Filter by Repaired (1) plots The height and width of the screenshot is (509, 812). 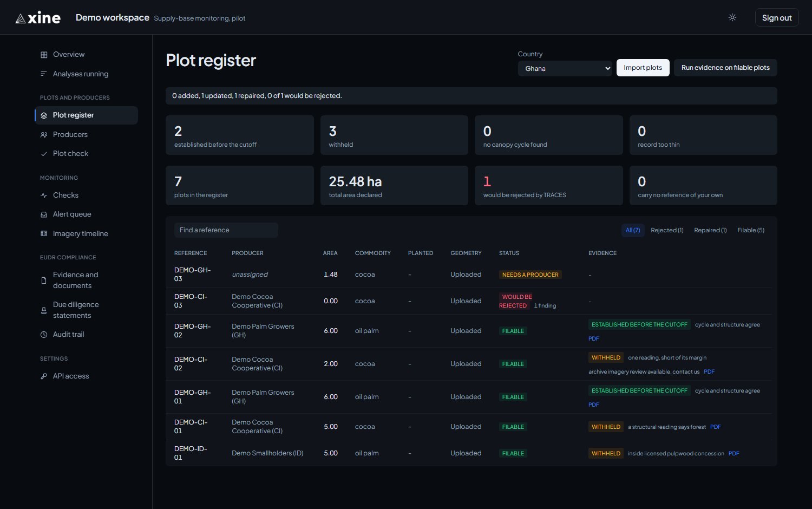pos(710,230)
